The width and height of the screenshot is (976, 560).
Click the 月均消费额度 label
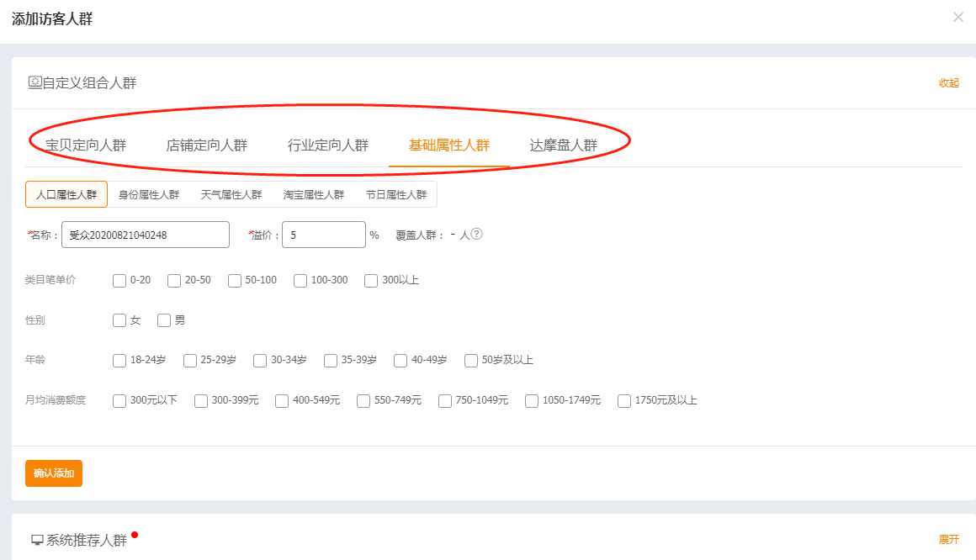coord(56,400)
